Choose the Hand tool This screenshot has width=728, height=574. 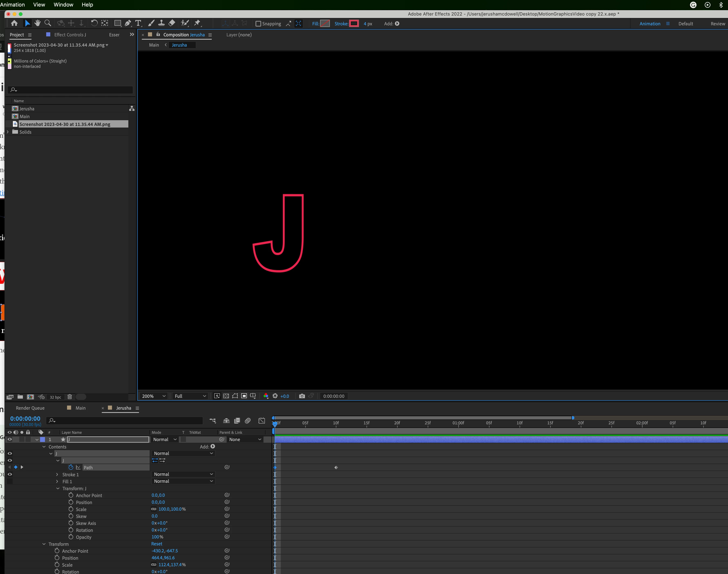(38, 23)
